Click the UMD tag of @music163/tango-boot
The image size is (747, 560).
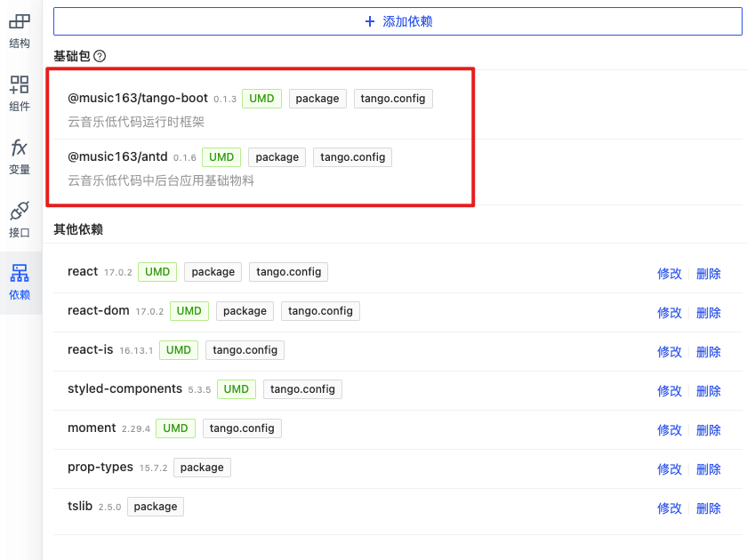[261, 99]
